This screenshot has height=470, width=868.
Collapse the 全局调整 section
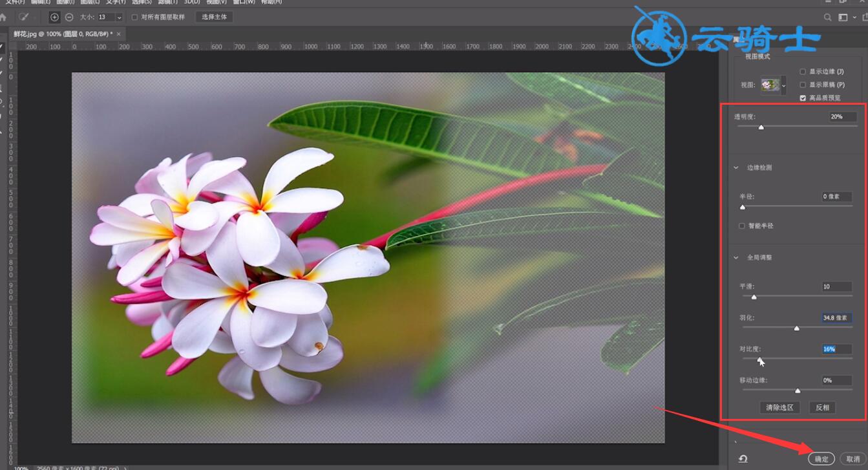coord(736,257)
